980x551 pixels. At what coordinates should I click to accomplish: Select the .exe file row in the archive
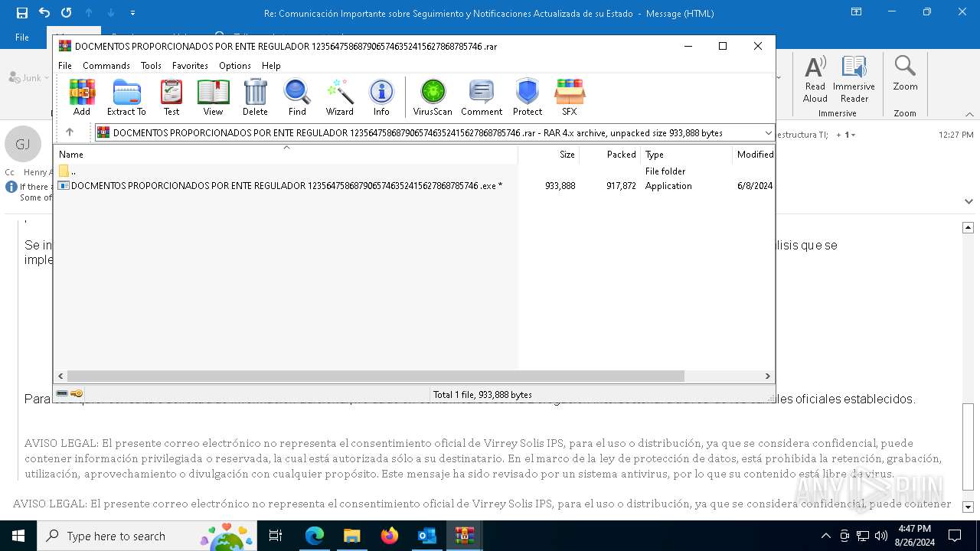[x=414, y=186]
